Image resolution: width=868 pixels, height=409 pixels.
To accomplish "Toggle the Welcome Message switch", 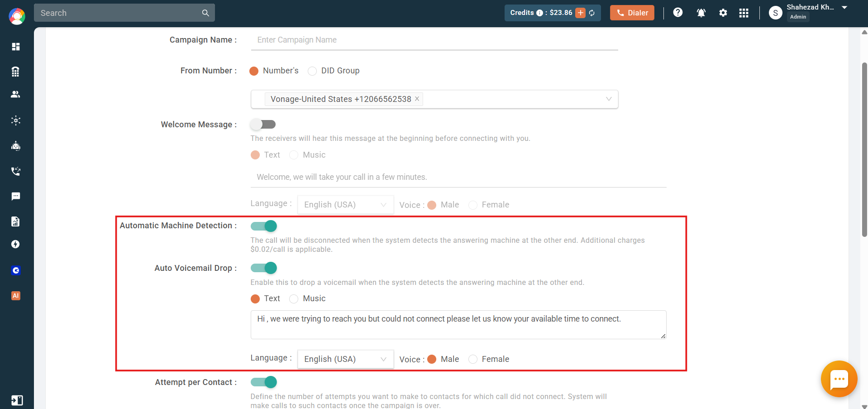I will click(263, 124).
